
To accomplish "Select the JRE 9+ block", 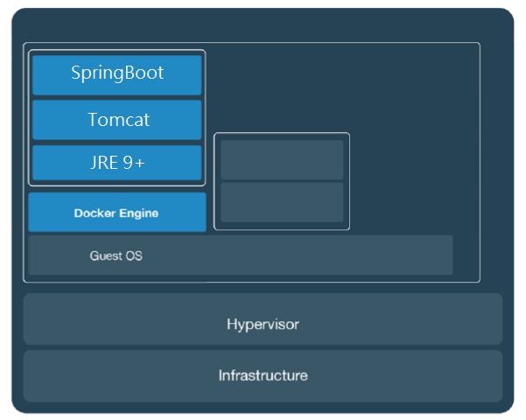I will (117, 163).
